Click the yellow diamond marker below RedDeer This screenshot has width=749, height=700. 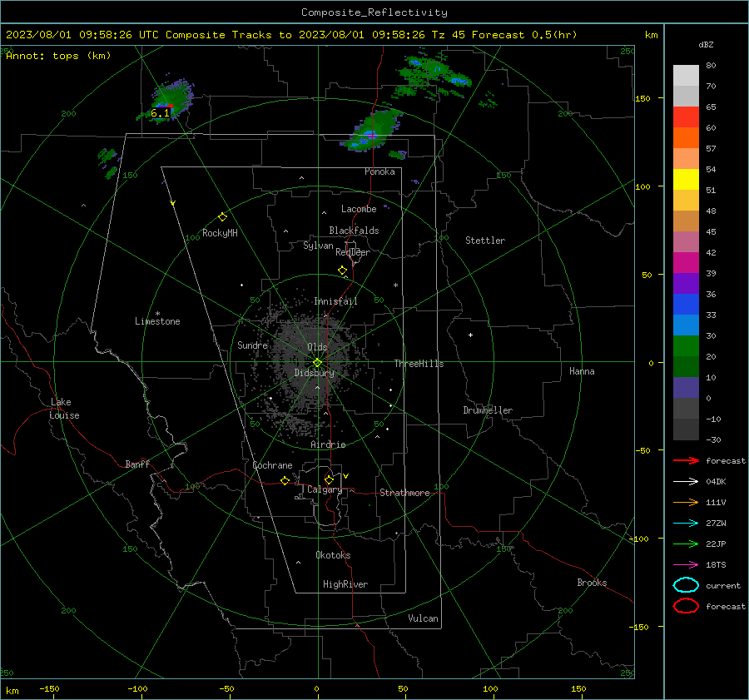click(x=342, y=271)
